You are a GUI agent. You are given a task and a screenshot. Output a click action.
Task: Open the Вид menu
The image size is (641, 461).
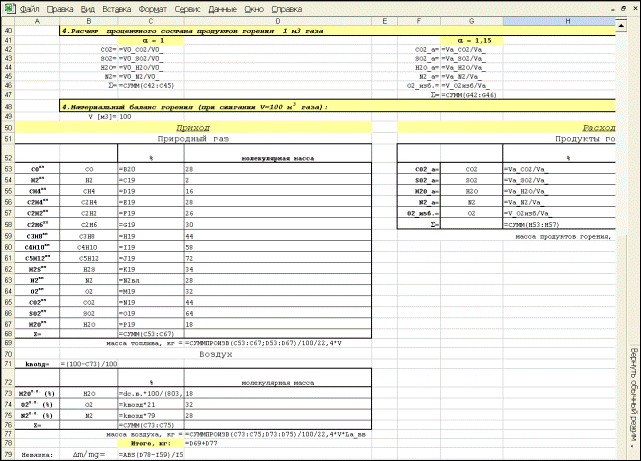[x=87, y=9]
